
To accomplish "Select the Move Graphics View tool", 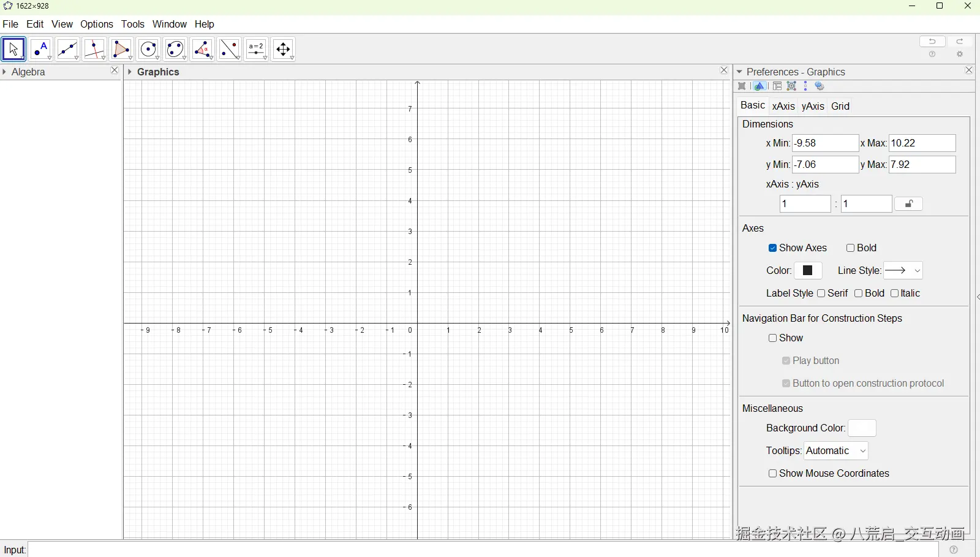I will pyautogui.click(x=283, y=49).
